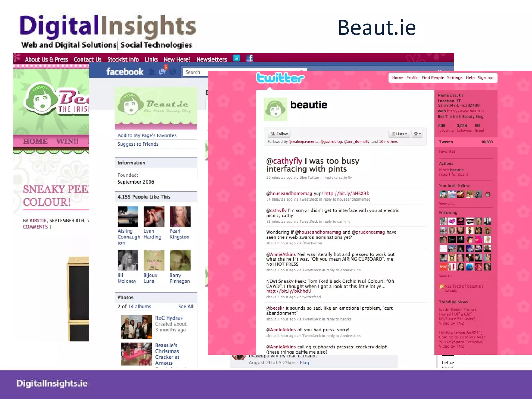Click WIN!! tab on Beaut.ie blog
The height and width of the screenshot is (399, 532).
pos(67,141)
